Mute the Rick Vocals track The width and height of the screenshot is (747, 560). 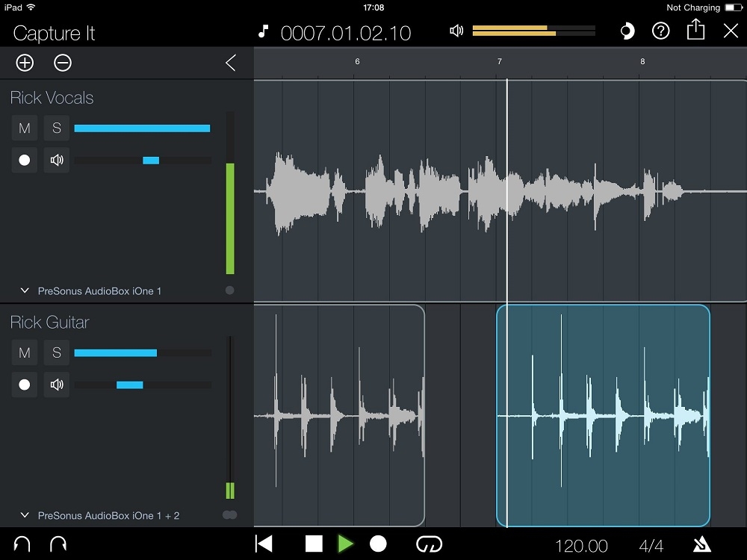click(25, 128)
